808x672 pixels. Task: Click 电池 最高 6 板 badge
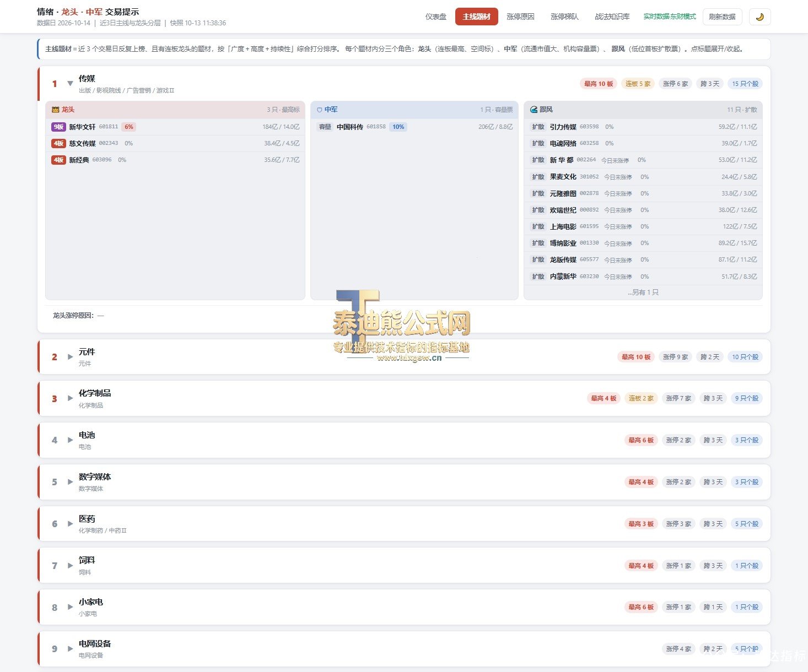(x=641, y=440)
